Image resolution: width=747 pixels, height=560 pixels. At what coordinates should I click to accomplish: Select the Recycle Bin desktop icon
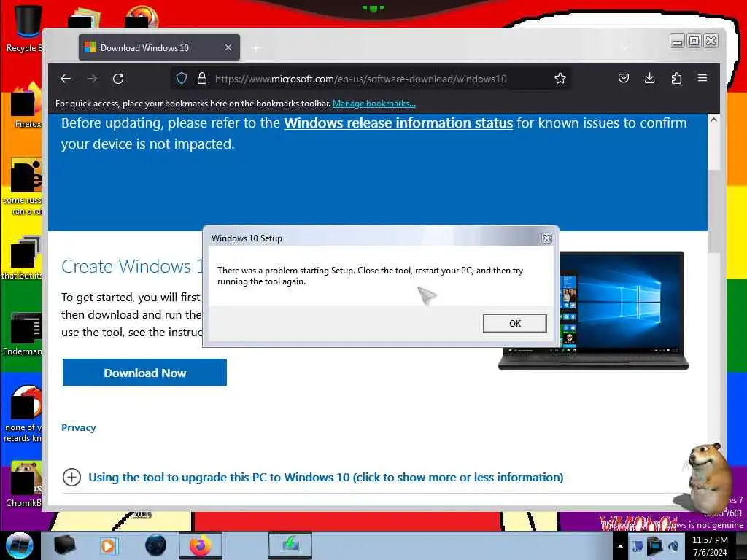click(24, 28)
